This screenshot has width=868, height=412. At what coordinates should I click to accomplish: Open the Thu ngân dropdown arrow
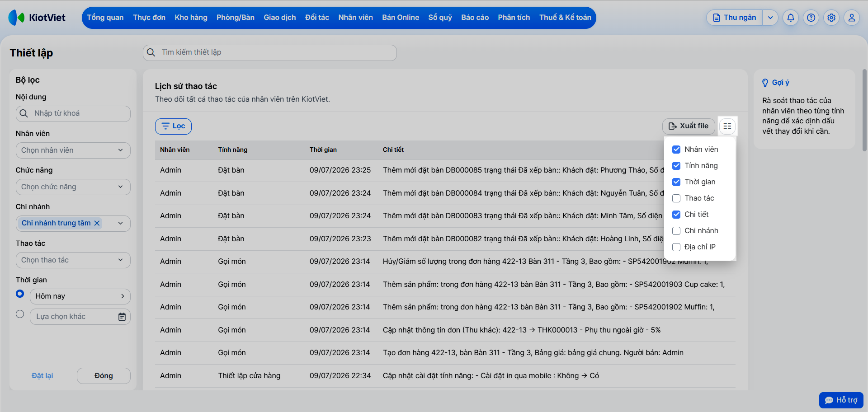coord(770,18)
